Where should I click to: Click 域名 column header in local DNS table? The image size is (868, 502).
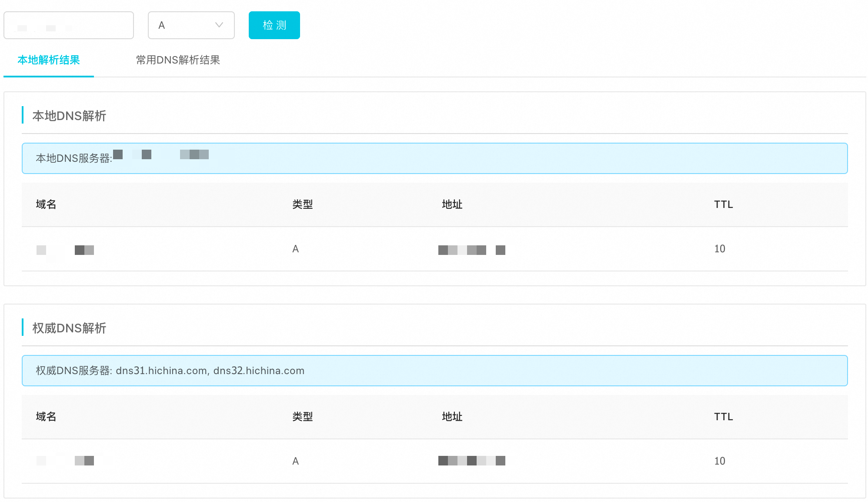click(46, 204)
